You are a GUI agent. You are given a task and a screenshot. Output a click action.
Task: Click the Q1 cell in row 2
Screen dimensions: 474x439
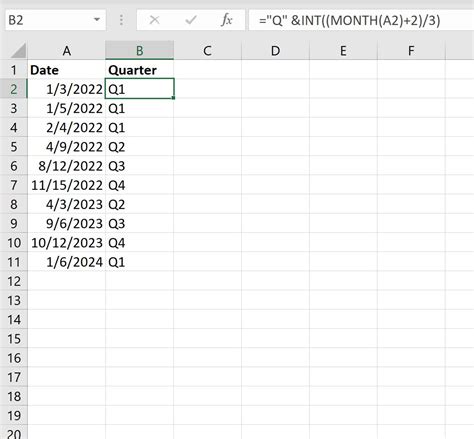pos(140,89)
